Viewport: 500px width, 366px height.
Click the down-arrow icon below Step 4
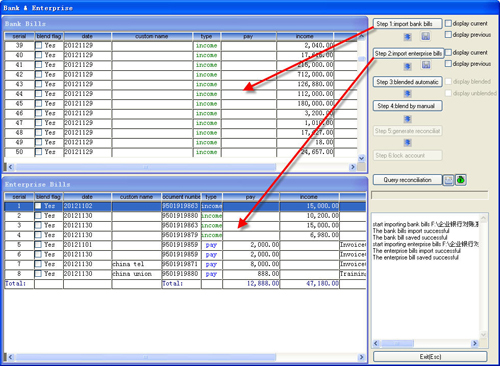407,119
